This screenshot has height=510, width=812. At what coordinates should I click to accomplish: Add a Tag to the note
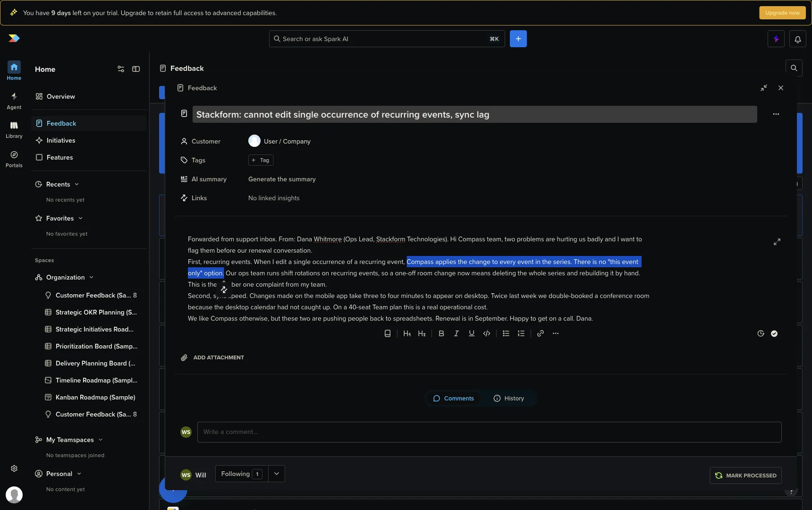[261, 160]
